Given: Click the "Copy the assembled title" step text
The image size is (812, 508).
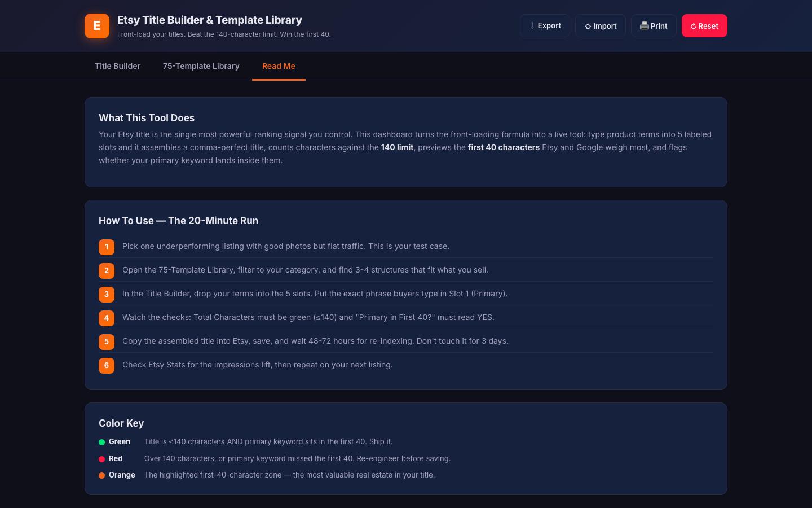Looking at the screenshot, I should point(315,341).
